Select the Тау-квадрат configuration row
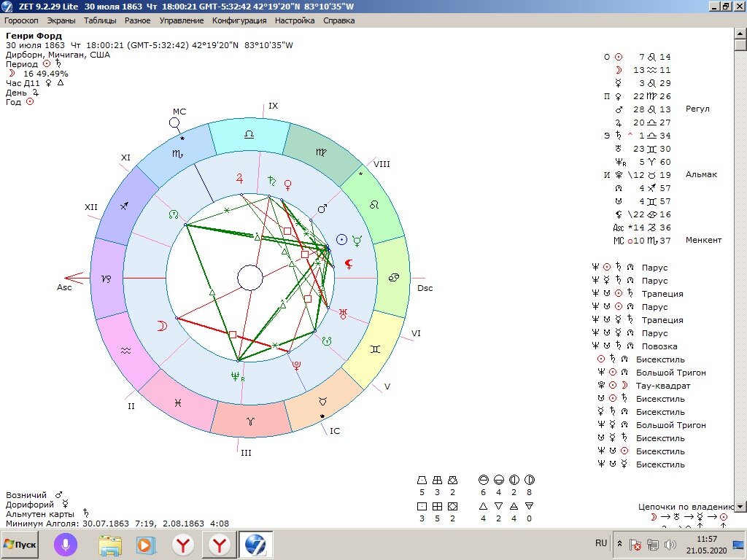Image resolution: width=747 pixels, height=560 pixels. [644, 386]
